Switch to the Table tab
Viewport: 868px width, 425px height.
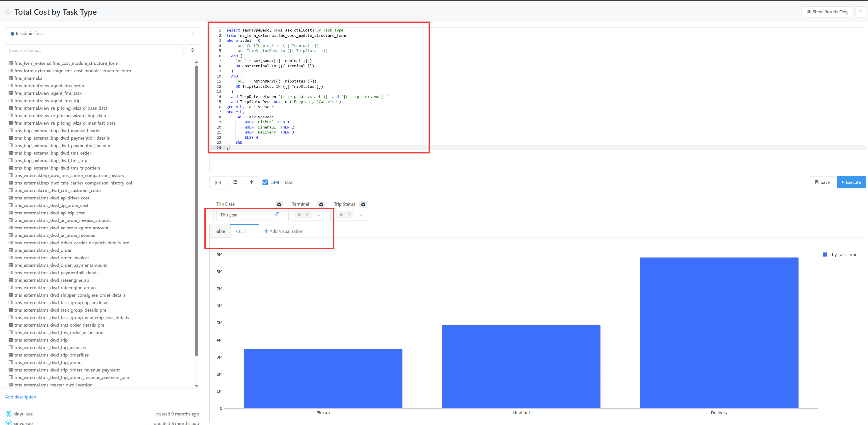(x=220, y=231)
